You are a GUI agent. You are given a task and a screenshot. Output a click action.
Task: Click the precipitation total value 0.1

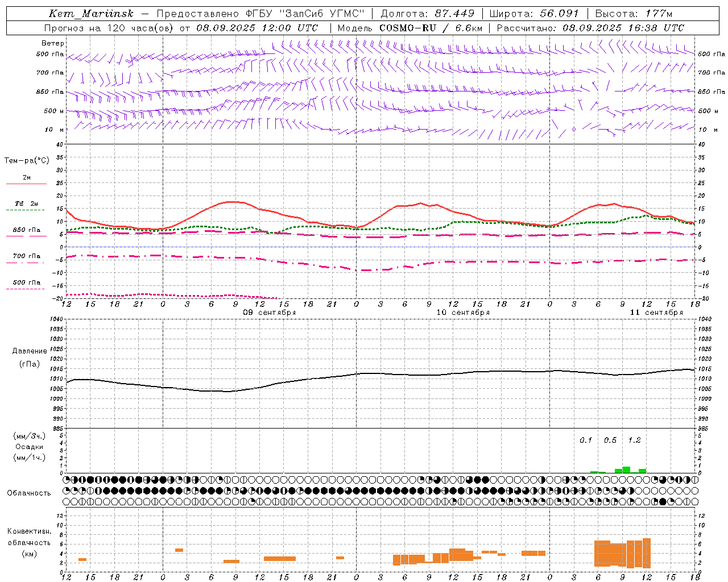586,440
